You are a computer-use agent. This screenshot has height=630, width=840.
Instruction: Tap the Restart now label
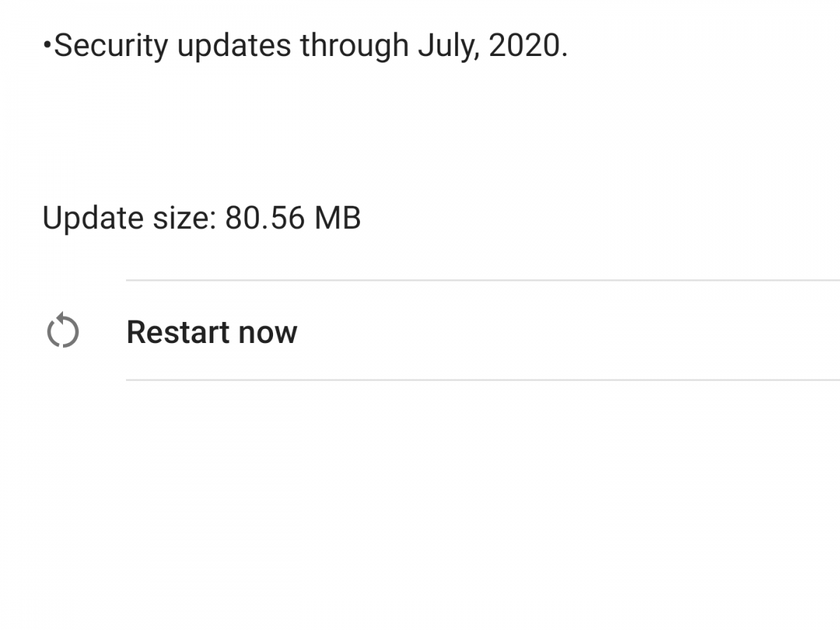click(x=211, y=332)
